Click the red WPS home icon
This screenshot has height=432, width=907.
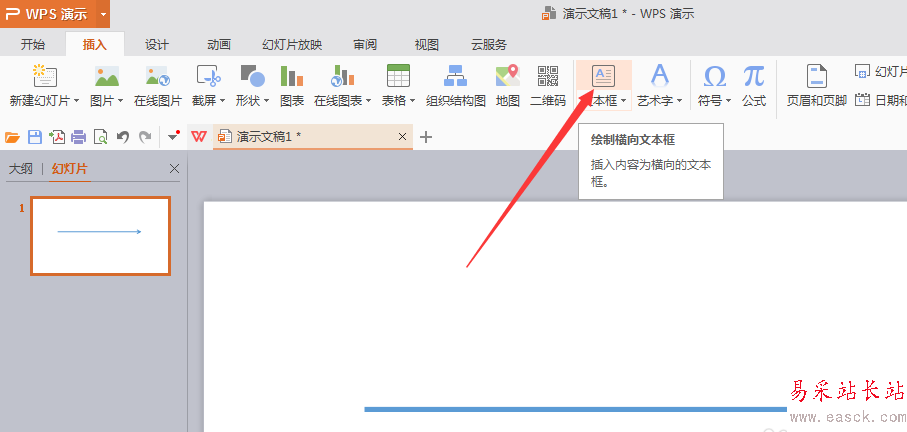pos(200,137)
